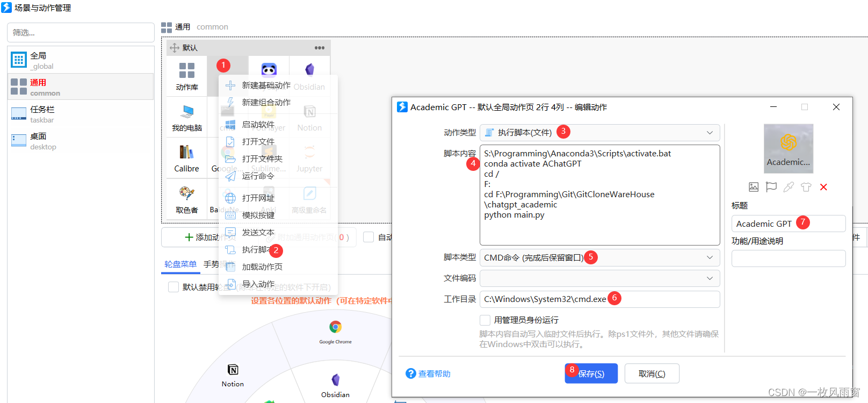Choose 模拟按键 from context menu

278,215
